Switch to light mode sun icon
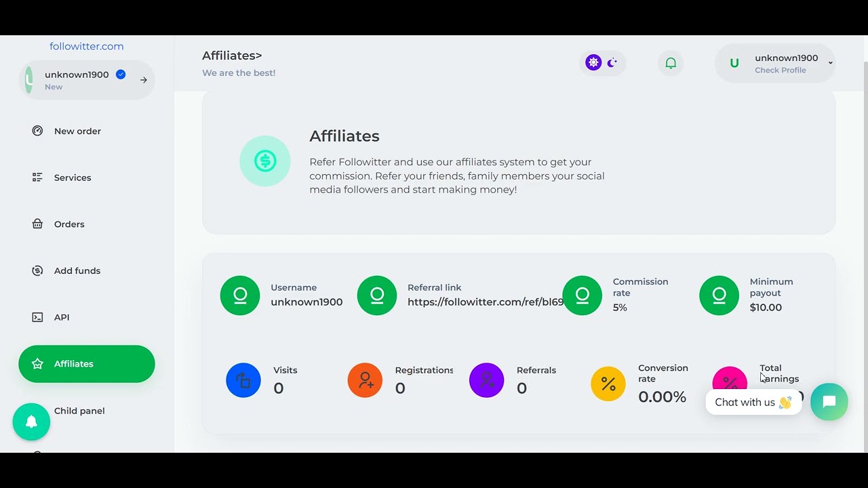This screenshot has width=868, height=488. [593, 62]
